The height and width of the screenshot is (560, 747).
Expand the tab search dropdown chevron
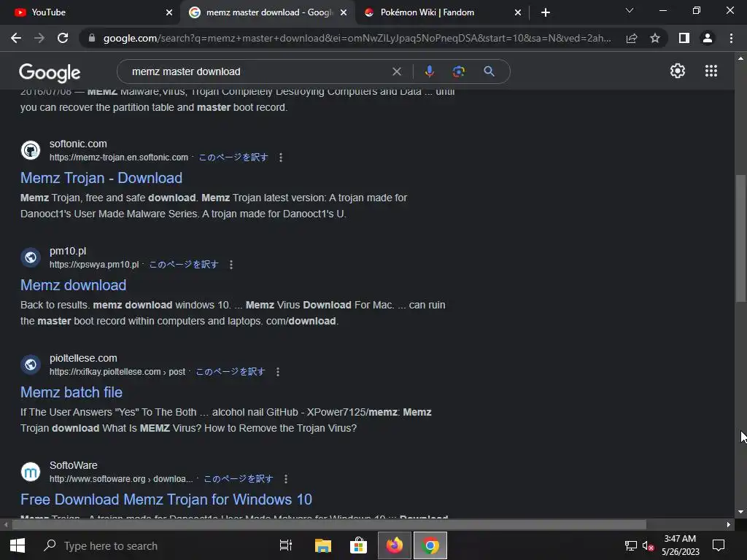[630, 10]
